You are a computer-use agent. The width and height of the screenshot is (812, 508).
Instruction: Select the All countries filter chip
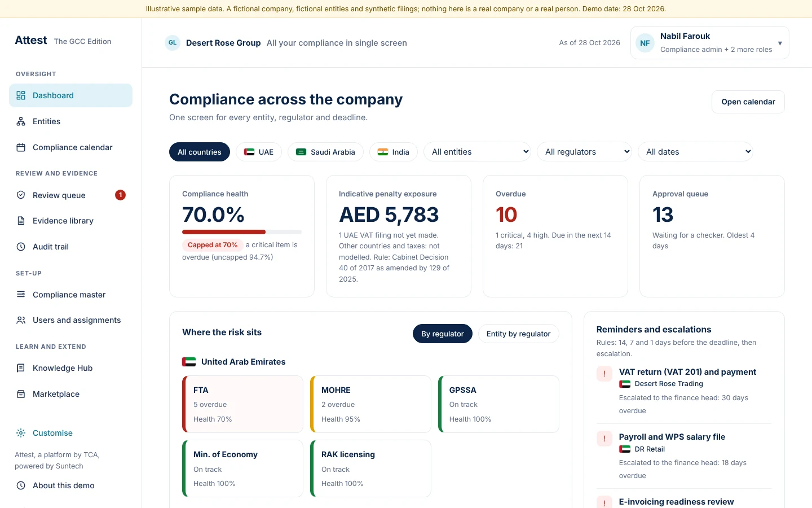tap(200, 152)
